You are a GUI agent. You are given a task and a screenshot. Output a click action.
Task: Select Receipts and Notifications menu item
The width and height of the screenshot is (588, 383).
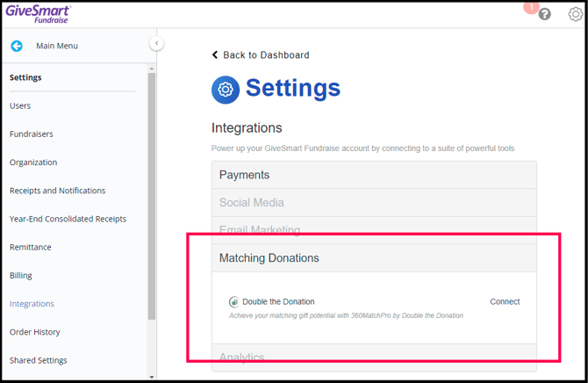point(57,191)
